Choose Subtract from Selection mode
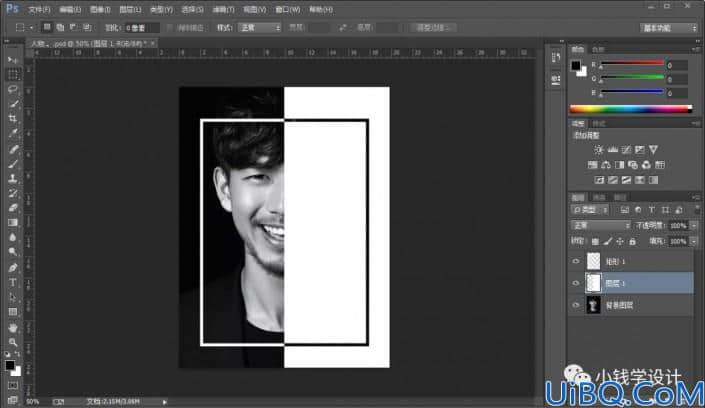This screenshot has width=705, height=408. point(73,27)
